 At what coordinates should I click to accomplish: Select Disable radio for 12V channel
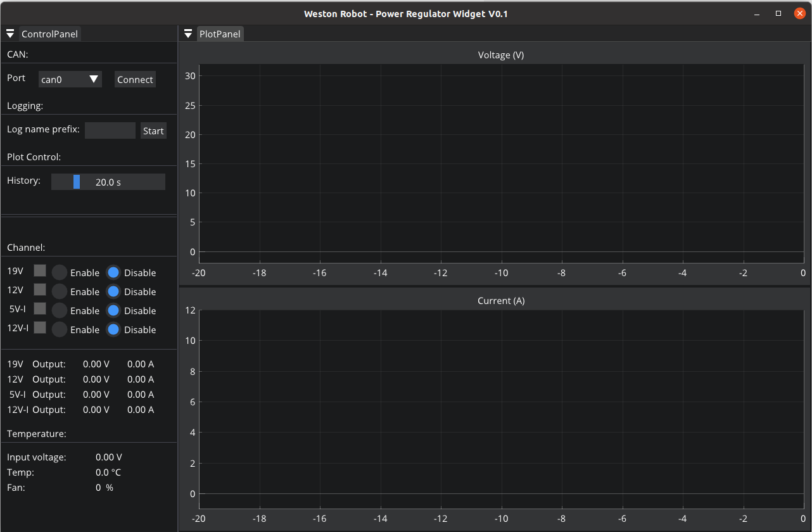[x=113, y=291]
